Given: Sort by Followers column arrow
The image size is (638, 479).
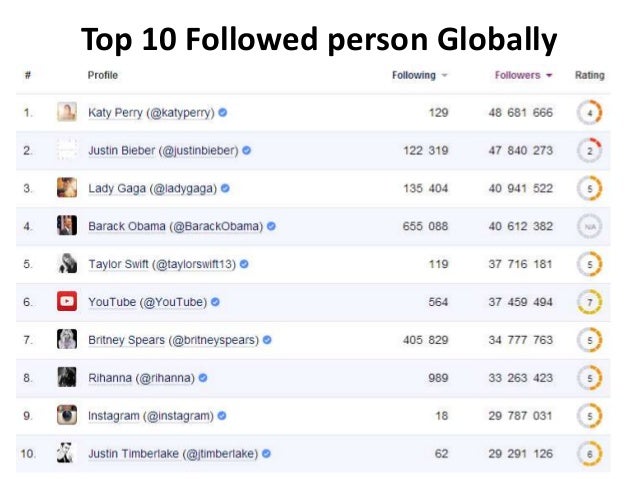Looking at the screenshot, I should [550, 76].
